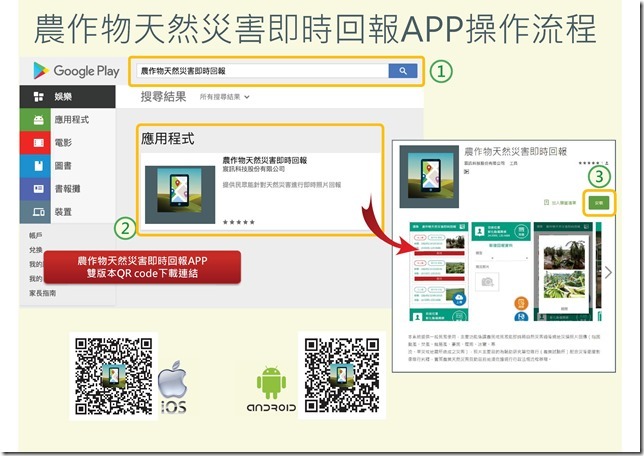Click the newsstand icon beside 書報攤
This screenshot has height=456, width=644.
[39, 189]
